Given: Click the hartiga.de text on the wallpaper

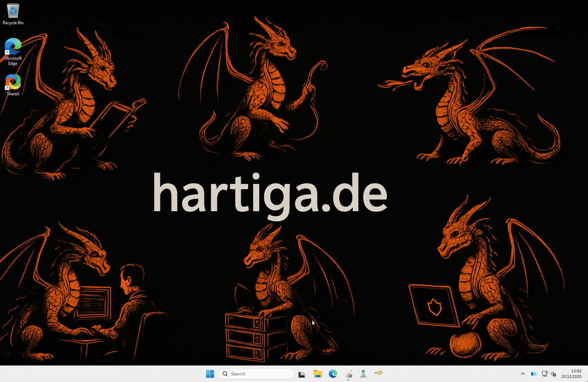Looking at the screenshot, I should click(270, 194).
